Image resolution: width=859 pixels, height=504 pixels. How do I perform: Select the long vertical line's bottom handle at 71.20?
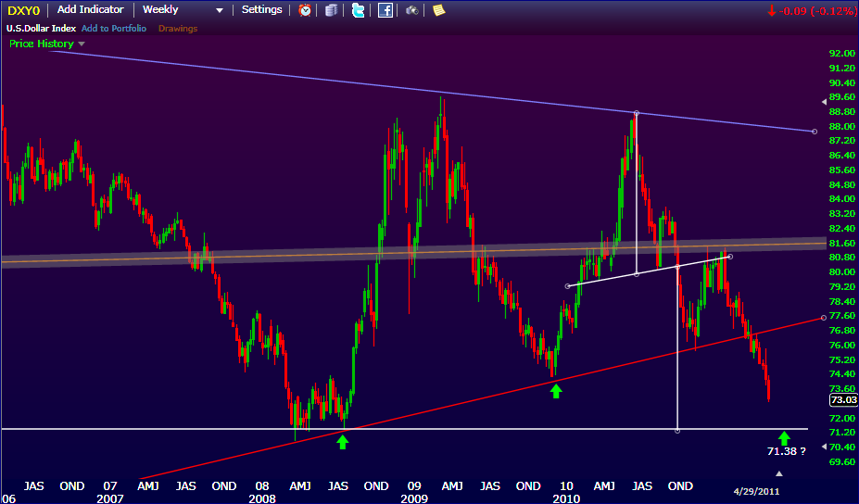(x=677, y=431)
